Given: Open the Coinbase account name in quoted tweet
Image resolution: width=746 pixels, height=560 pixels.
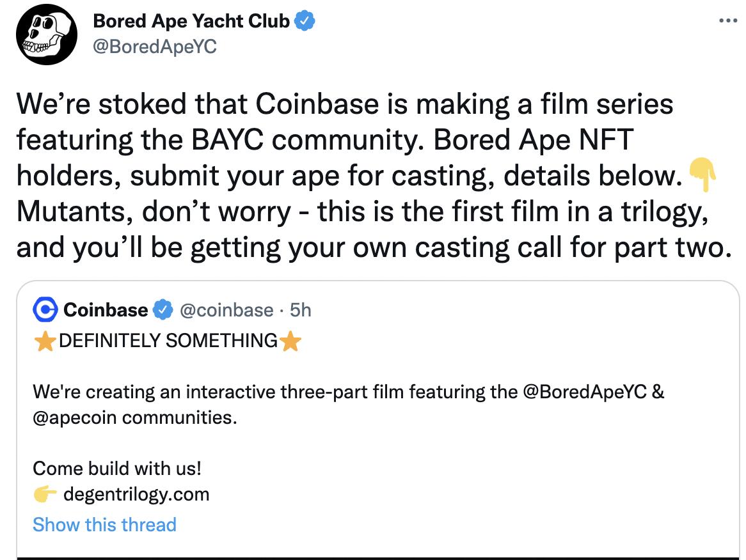Looking at the screenshot, I should click(x=106, y=310).
